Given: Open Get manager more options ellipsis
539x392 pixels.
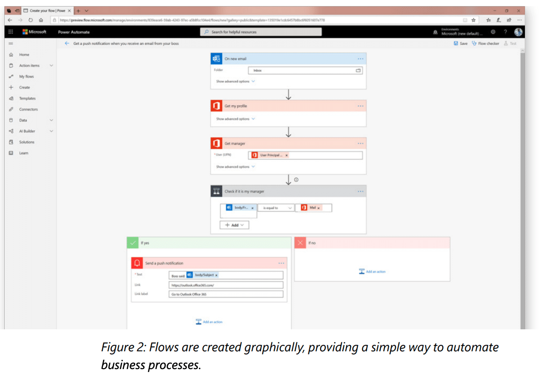Looking at the screenshot, I should [x=360, y=143].
